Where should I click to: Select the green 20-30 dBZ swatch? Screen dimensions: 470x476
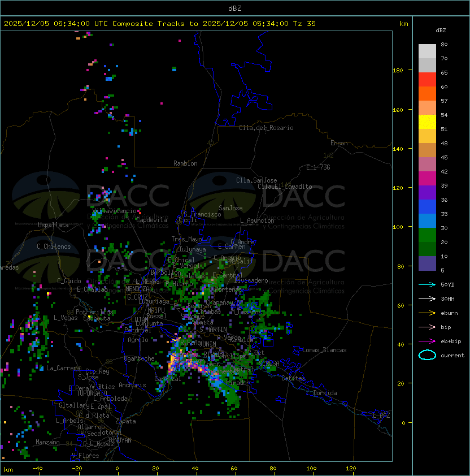[x=427, y=235]
